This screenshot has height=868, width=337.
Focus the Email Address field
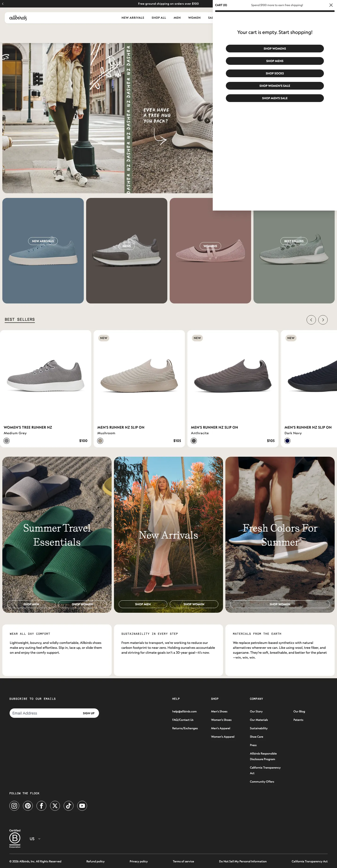pos(45,713)
